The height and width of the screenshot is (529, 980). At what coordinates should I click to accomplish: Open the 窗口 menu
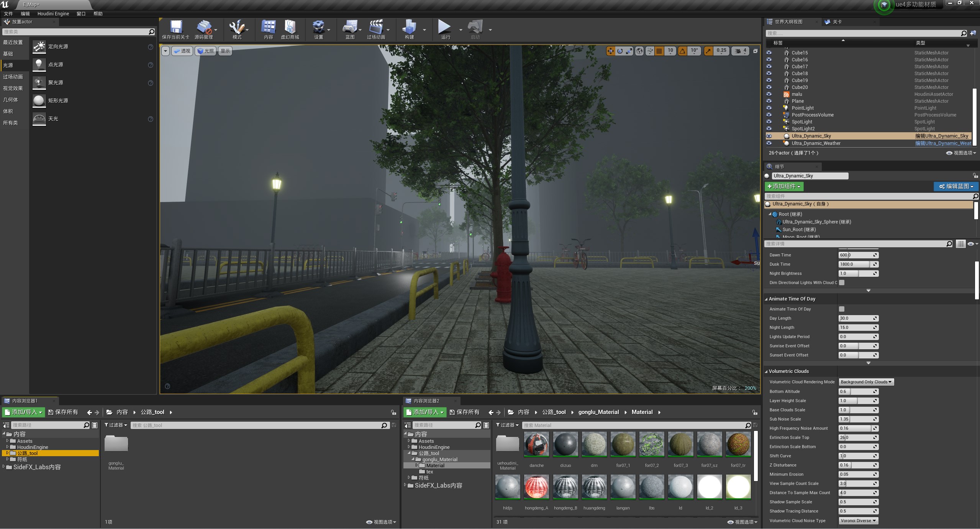coord(81,14)
